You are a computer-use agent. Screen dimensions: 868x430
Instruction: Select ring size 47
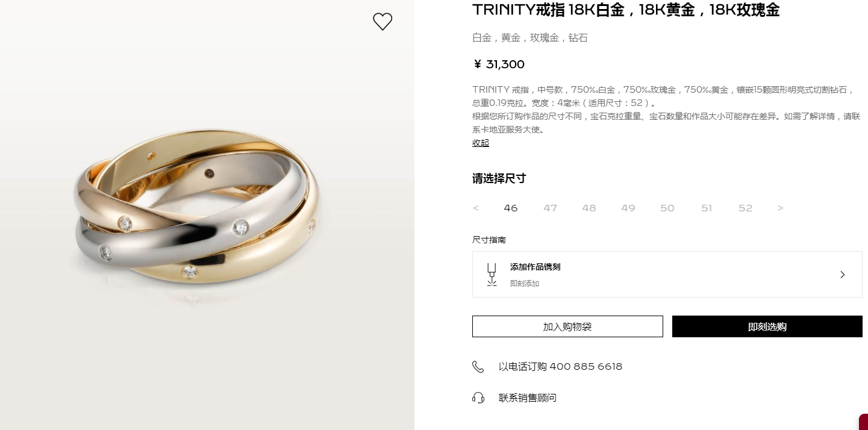(x=551, y=208)
